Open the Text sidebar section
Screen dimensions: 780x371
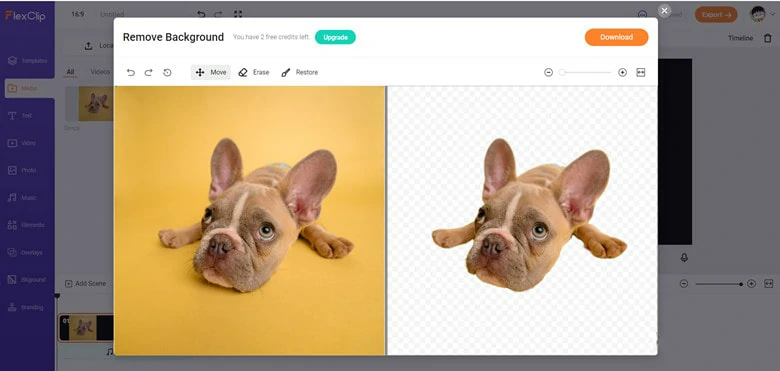[20, 116]
